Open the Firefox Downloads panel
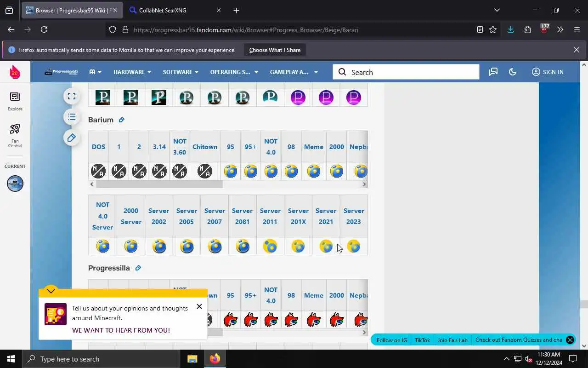This screenshot has height=368, width=588. click(x=510, y=29)
